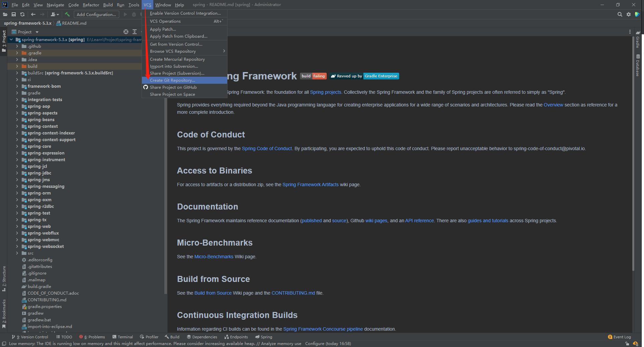
Task: Click the Synchronize refresh icon
Action: click(x=22, y=14)
